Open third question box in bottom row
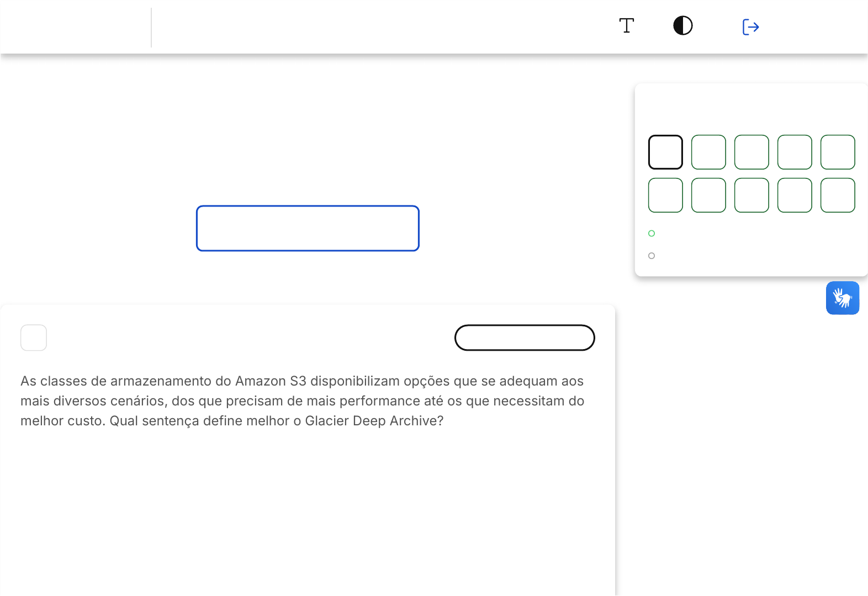This screenshot has height=596, width=868. point(751,195)
